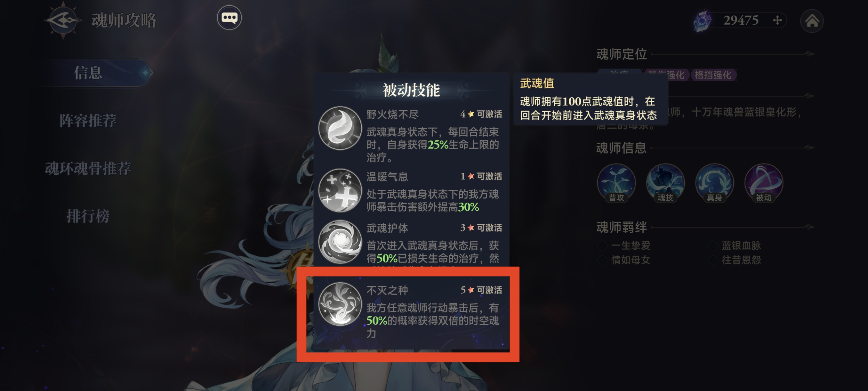Open the chat bubble icon
Screen dimensions: 868x391
(x=229, y=18)
